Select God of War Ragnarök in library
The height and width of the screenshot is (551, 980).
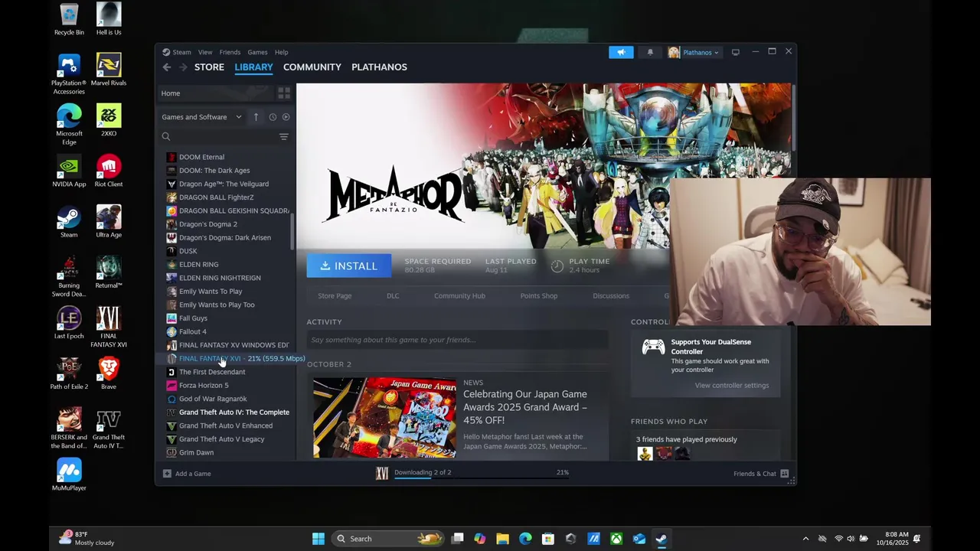tap(213, 399)
